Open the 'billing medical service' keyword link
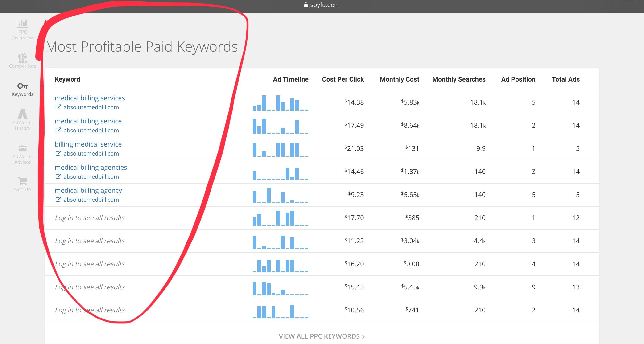The width and height of the screenshot is (644, 344). (88, 144)
